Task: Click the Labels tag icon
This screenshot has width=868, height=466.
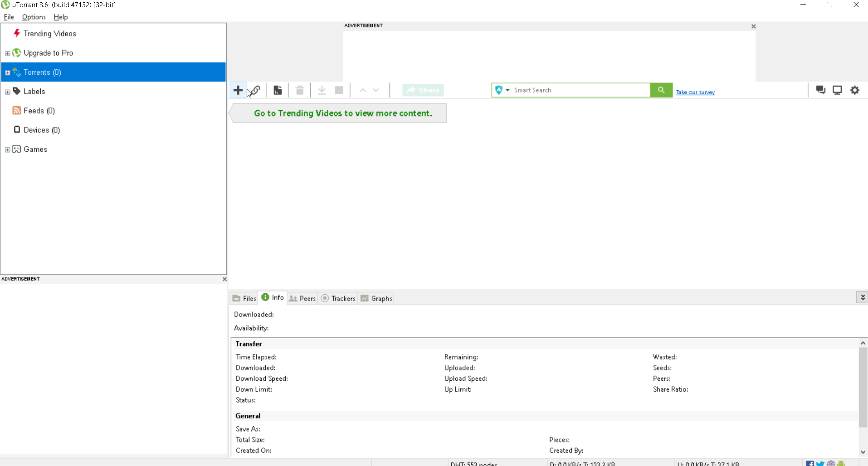Action: 17,91
